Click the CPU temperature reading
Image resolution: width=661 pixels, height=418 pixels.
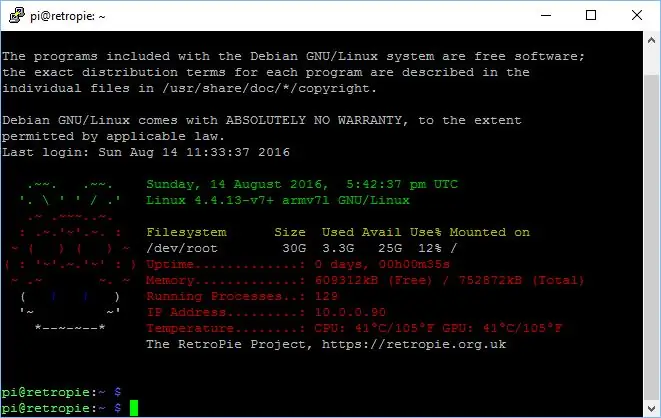point(374,328)
